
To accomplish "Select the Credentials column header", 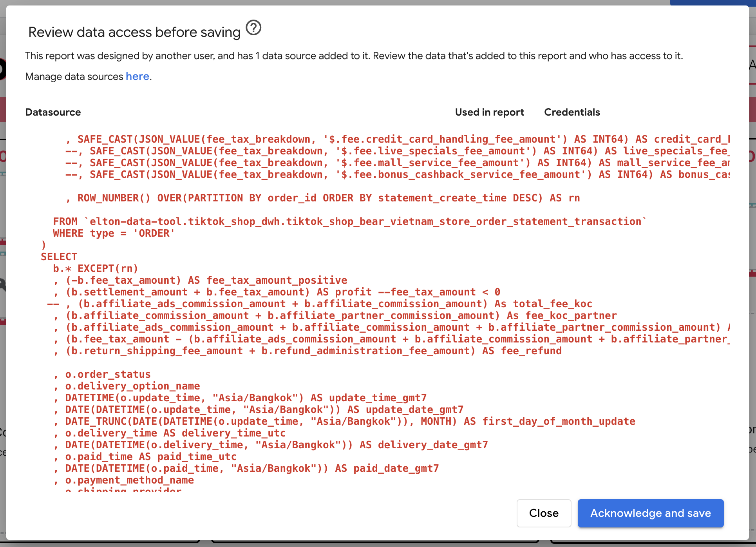I will point(572,112).
